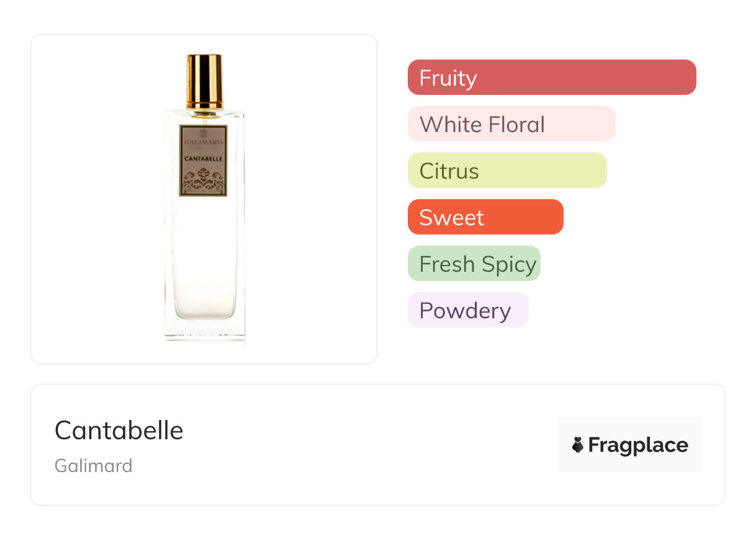Click the clear glass base of the bottle
Image resolution: width=756 pixels, height=536 pixels.
(x=205, y=329)
